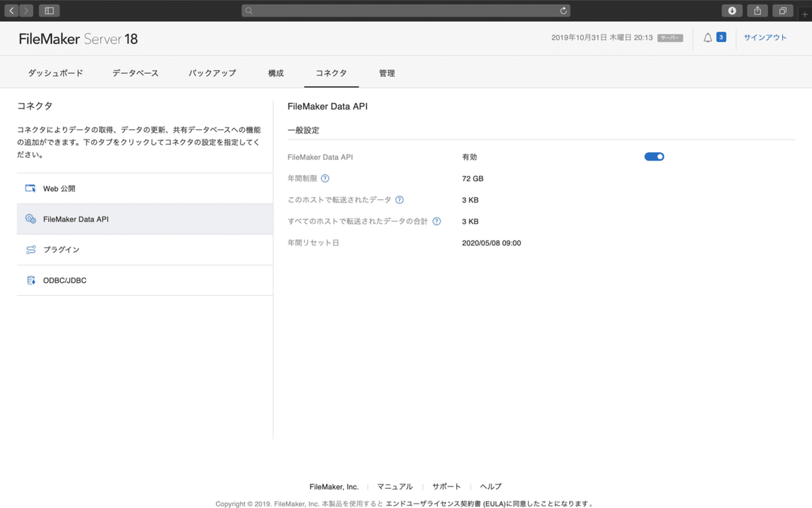The height and width of the screenshot is (508, 812).
Task: Click the 一般設定 section heading
Action: point(303,130)
